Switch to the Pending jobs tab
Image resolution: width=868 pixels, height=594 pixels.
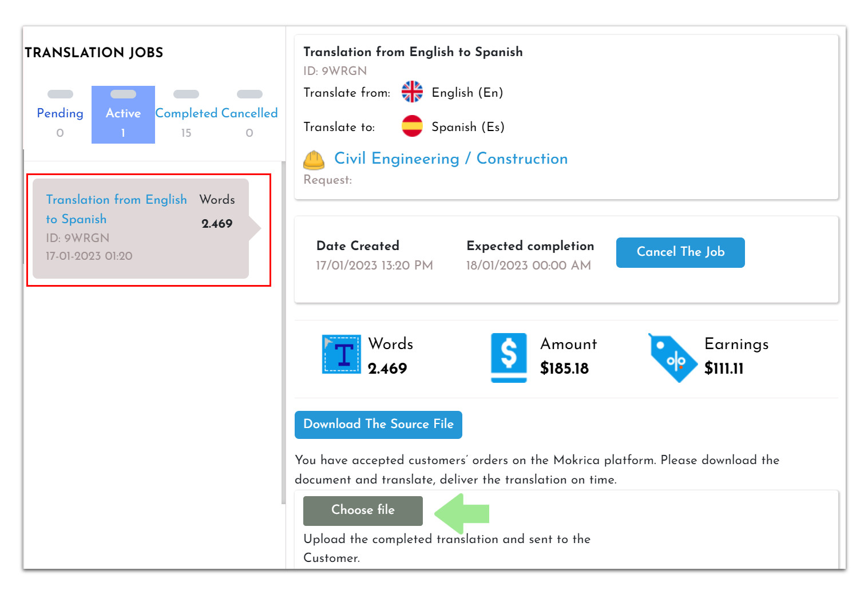pyautogui.click(x=60, y=113)
